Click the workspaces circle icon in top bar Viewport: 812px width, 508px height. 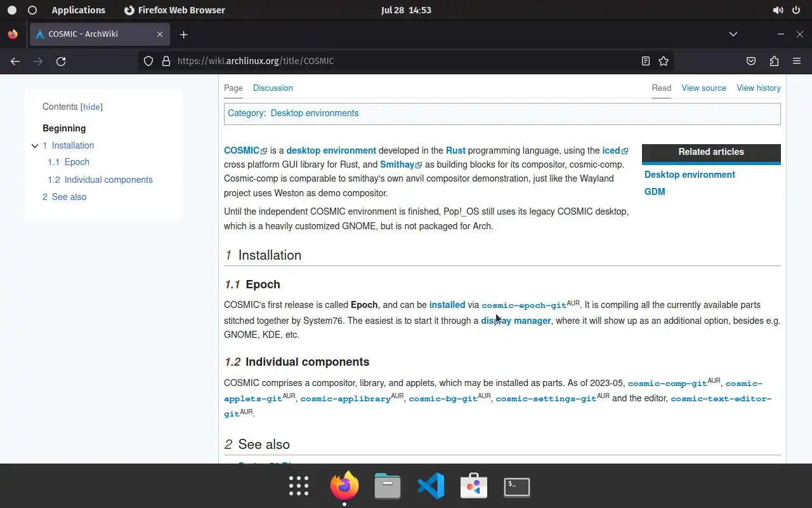(x=32, y=10)
